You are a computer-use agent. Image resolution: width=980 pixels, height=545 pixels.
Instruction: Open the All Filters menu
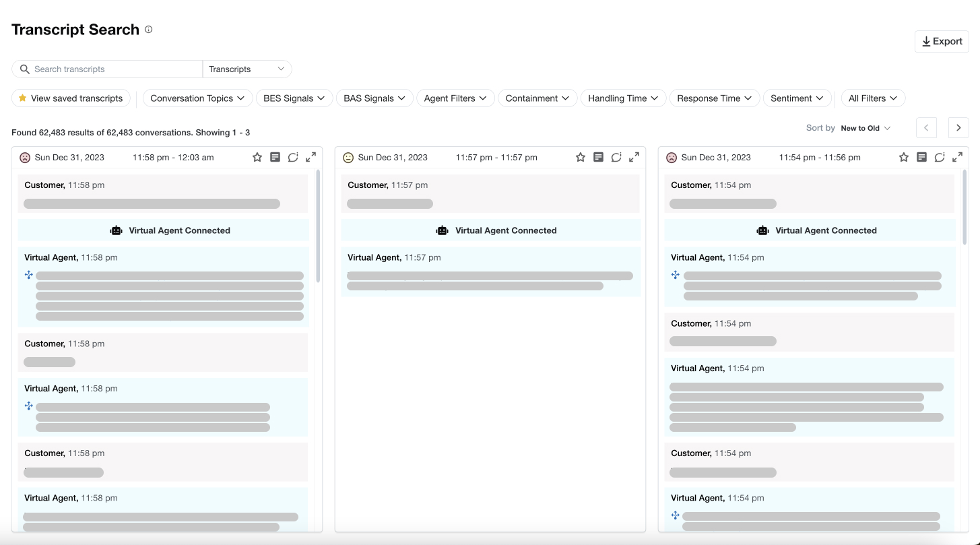point(872,98)
